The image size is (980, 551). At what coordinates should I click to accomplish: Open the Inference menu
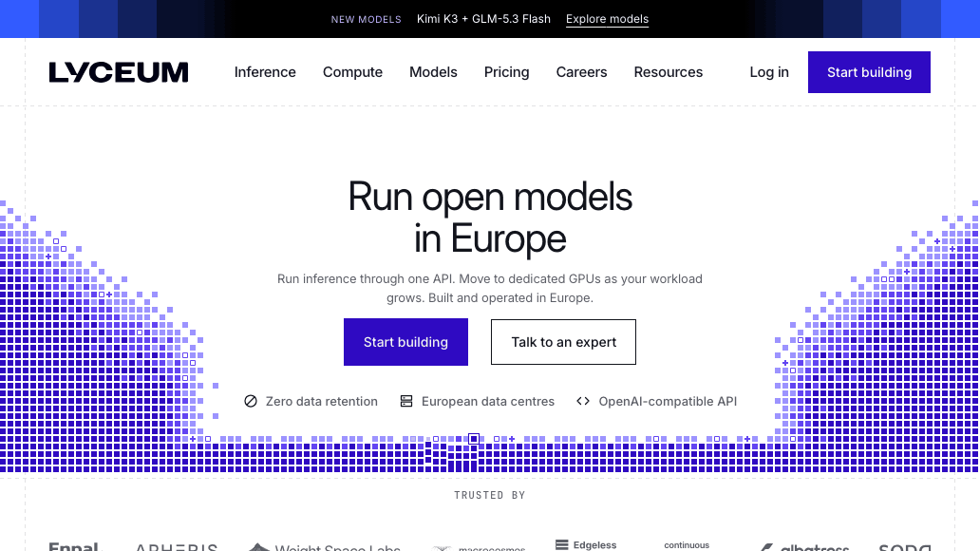265,72
